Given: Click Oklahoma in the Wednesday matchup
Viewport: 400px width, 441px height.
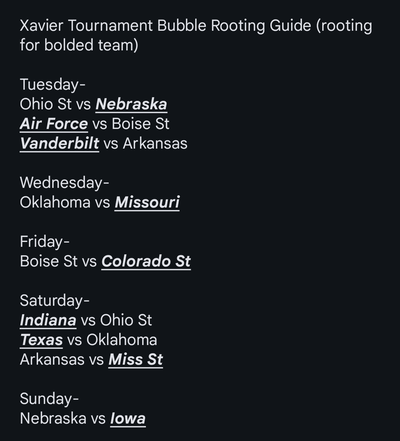Looking at the screenshot, I should pyautogui.click(x=55, y=203).
